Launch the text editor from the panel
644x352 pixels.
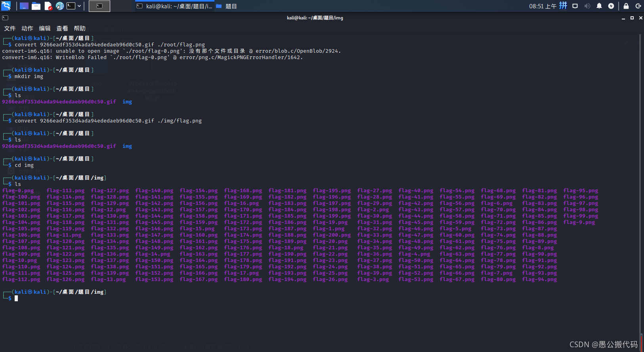point(48,6)
